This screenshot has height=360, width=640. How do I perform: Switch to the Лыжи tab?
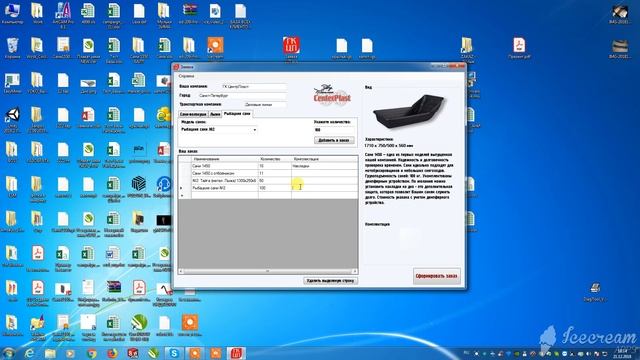(215, 114)
